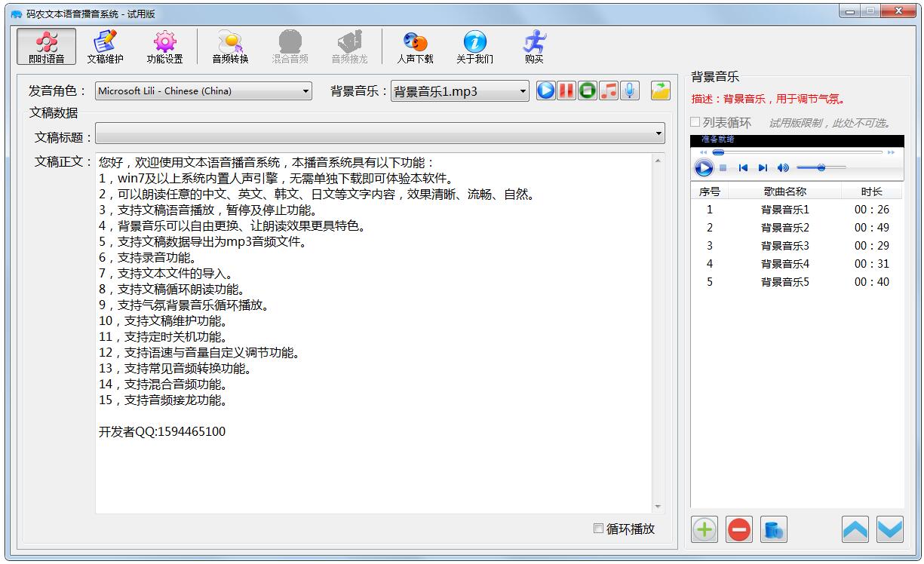Click the 购买 purchase icon
The height and width of the screenshot is (564, 924).
(533, 47)
